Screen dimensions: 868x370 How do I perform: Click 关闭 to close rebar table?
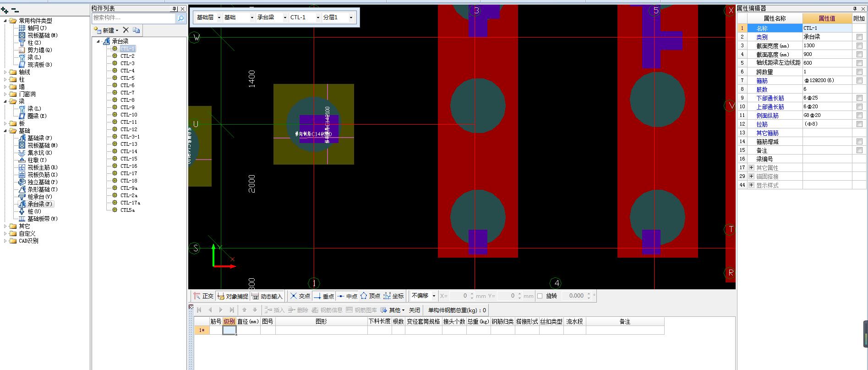pyautogui.click(x=415, y=310)
